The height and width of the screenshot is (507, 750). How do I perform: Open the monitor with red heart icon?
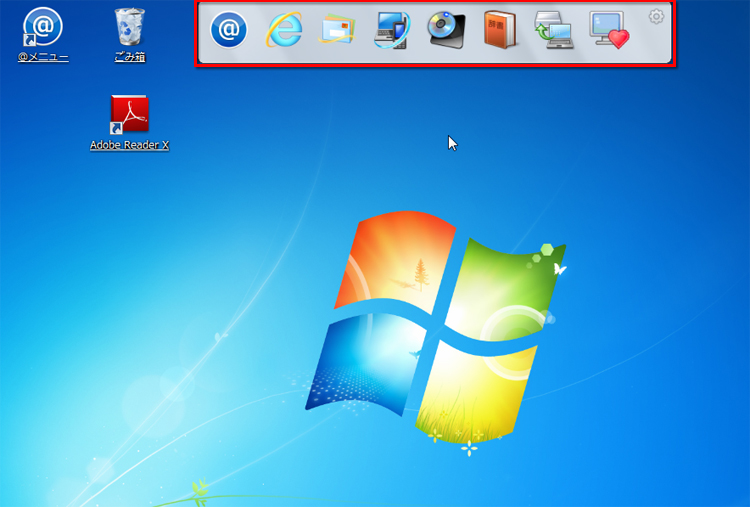(x=609, y=30)
